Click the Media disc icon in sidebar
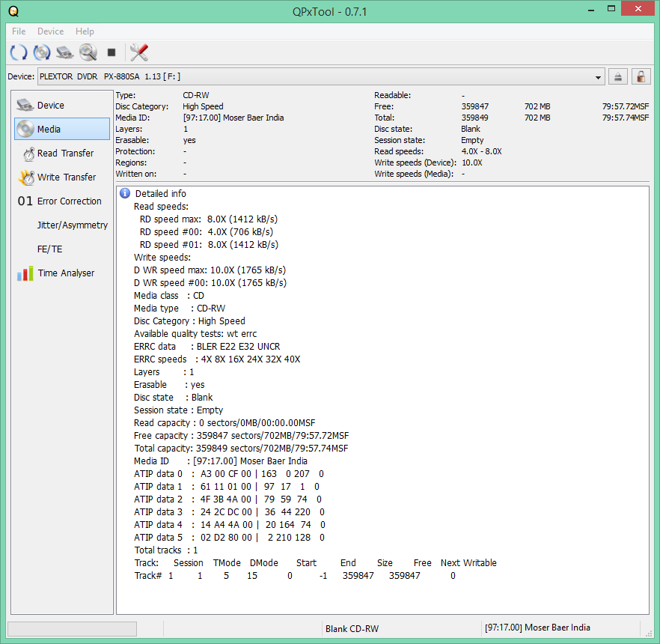The image size is (660, 644). 25,129
